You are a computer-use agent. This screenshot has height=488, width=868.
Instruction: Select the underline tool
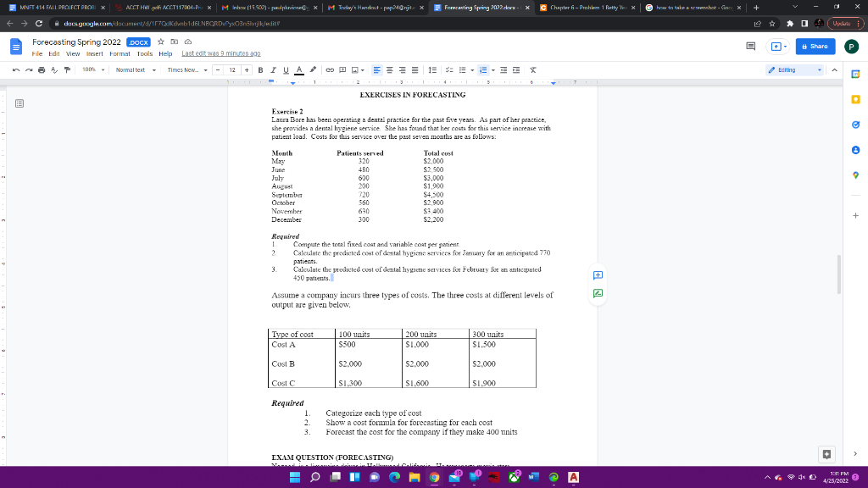pos(285,69)
